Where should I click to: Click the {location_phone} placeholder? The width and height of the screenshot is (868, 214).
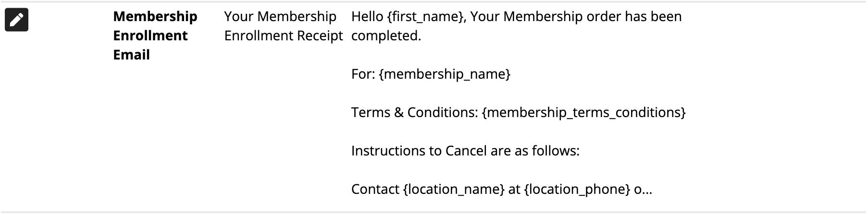[577, 189]
